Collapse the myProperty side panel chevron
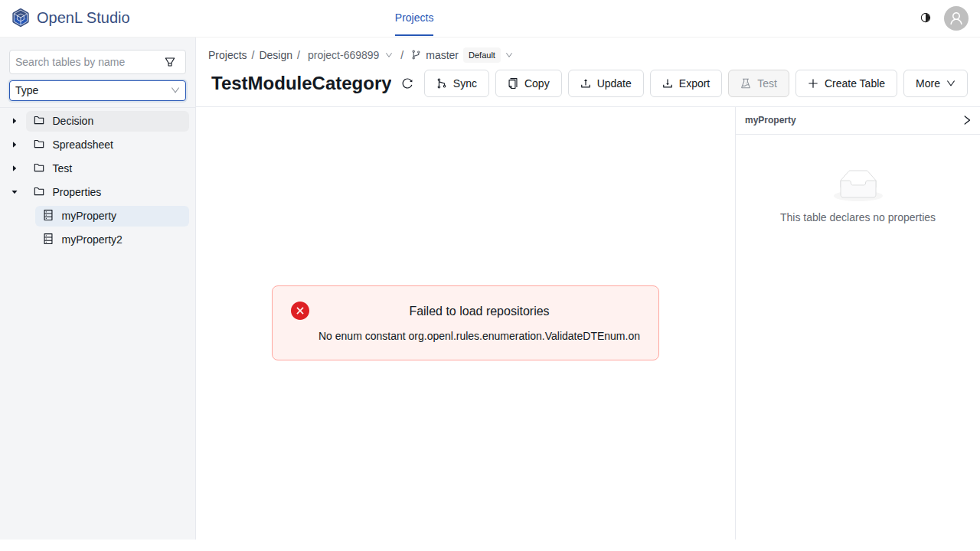Viewport: 980px width, 551px height. [967, 120]
